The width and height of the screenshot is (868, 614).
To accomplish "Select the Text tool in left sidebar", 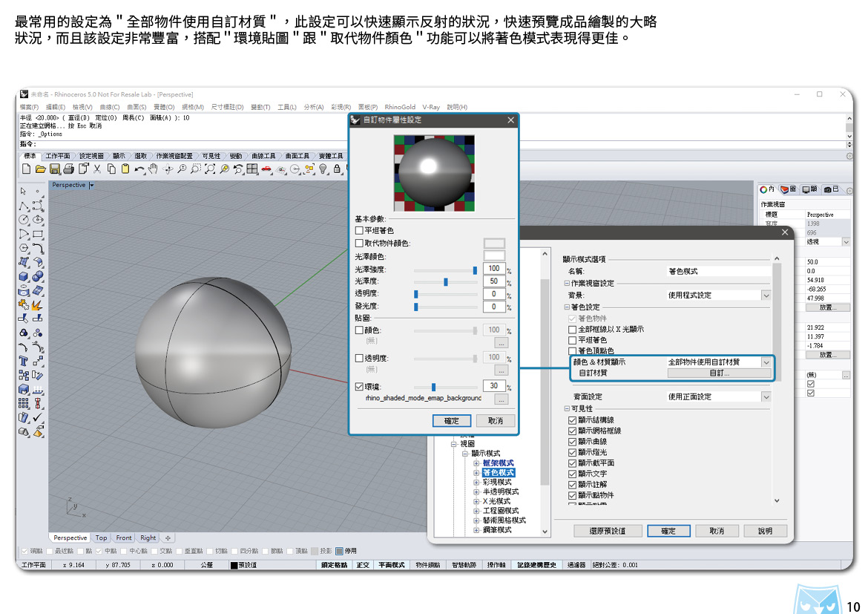I will (x=23, y=362).
